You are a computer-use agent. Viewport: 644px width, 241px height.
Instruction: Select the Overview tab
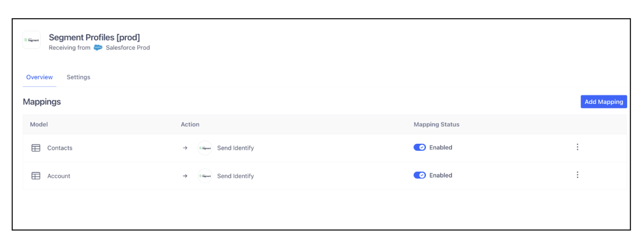(x=40, y=77)
